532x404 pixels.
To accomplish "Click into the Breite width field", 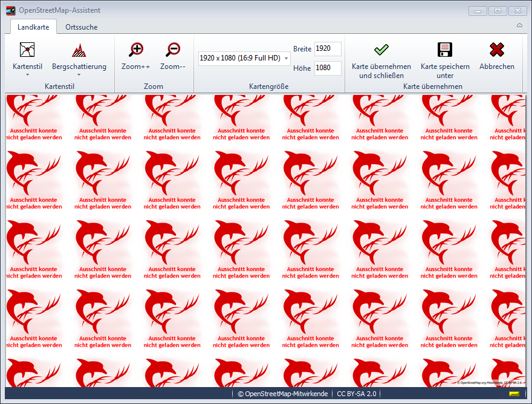I will click(x=328, y=49).
